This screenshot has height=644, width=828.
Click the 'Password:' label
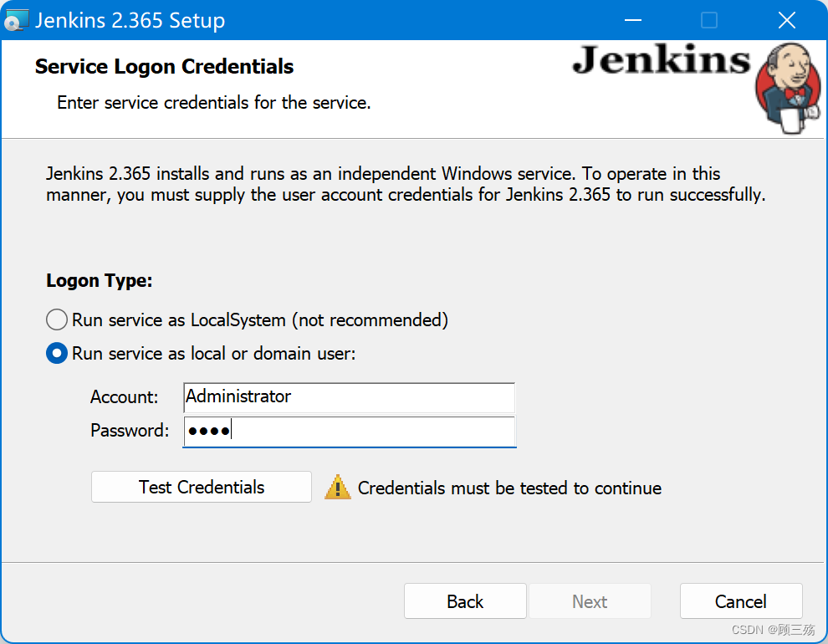[x=130, y=431]
